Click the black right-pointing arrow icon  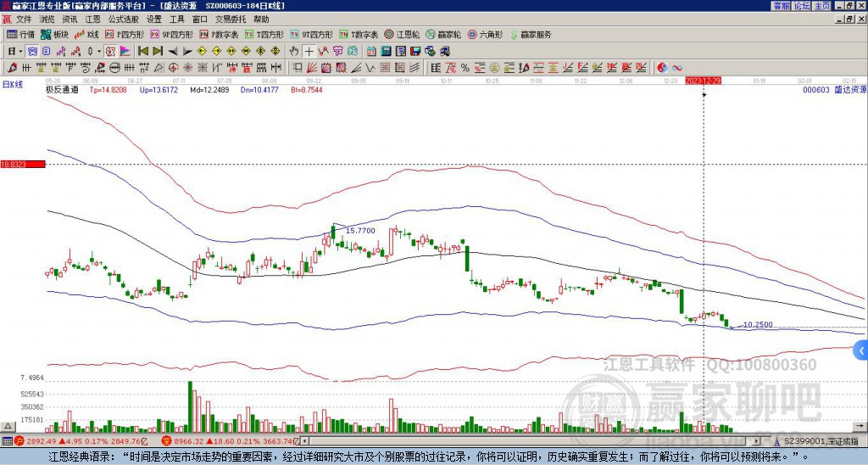(187, 52)
